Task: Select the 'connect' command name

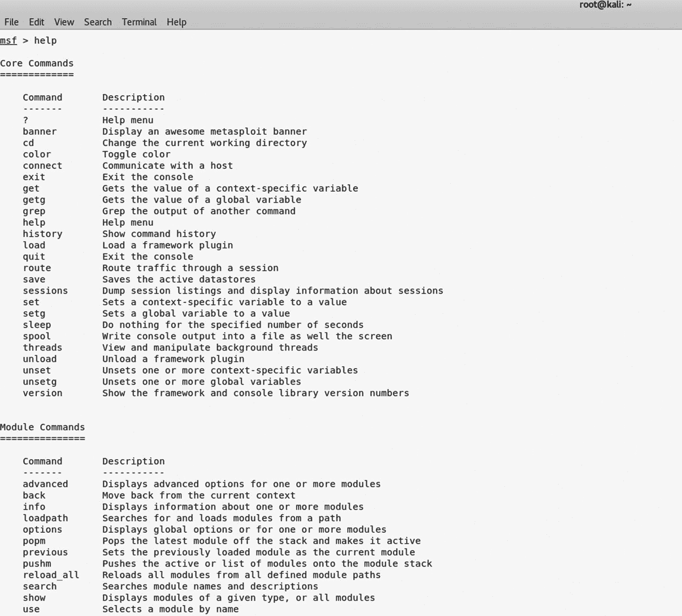Action: 43,165
